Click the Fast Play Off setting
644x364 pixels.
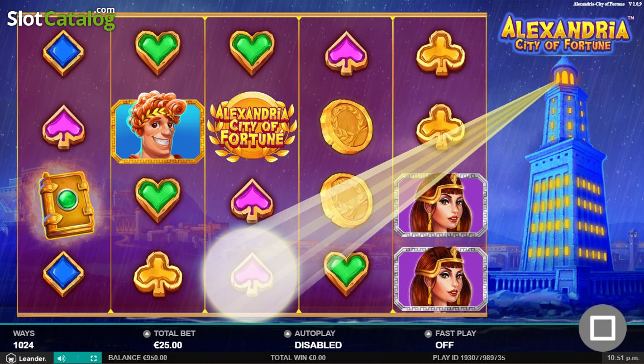[x=445, y=345]
